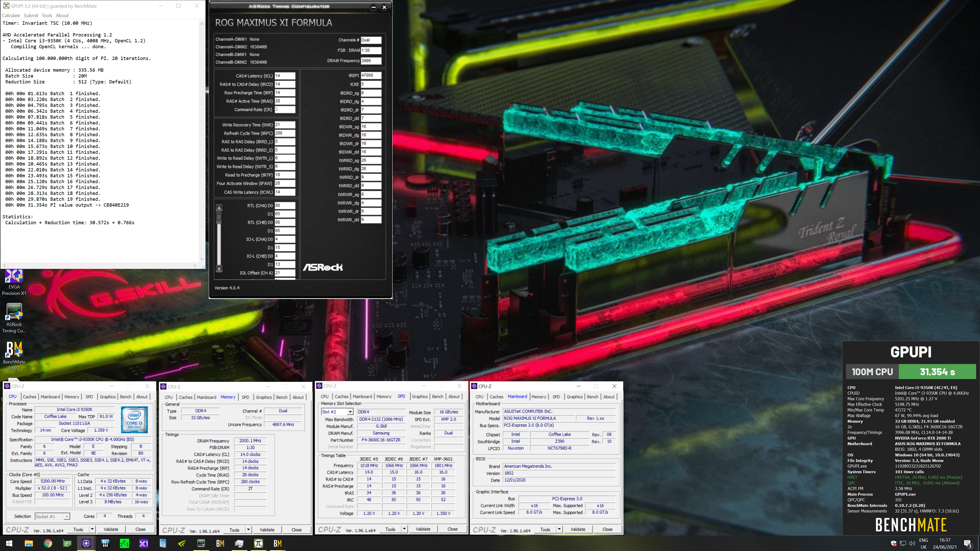Expand the Socket #1 selection dropdown
Screen dimensions: 980x551
pyautogui.click(x=67, y=516)
